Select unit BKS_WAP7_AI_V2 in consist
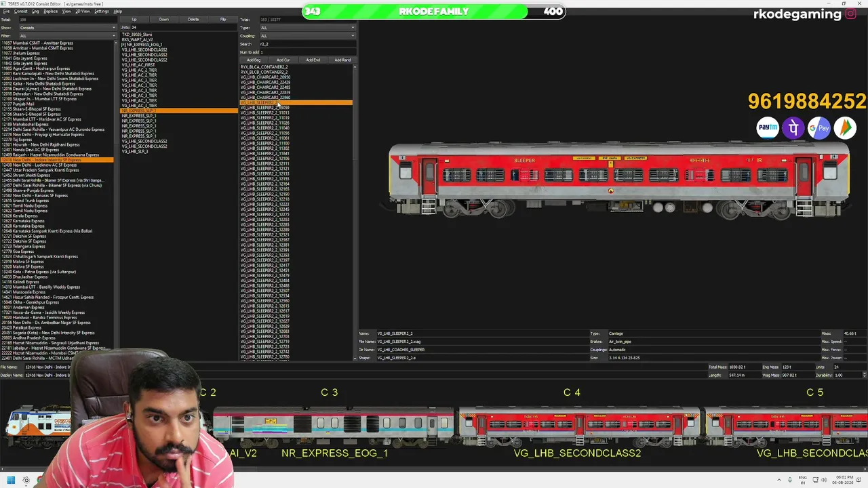 coord(138,39)
